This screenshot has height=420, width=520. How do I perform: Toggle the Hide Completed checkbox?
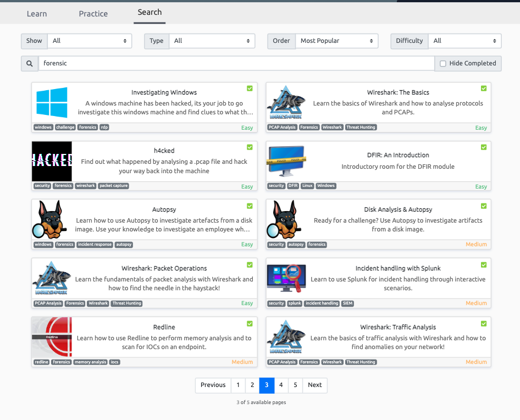click(x=442, y=63)
